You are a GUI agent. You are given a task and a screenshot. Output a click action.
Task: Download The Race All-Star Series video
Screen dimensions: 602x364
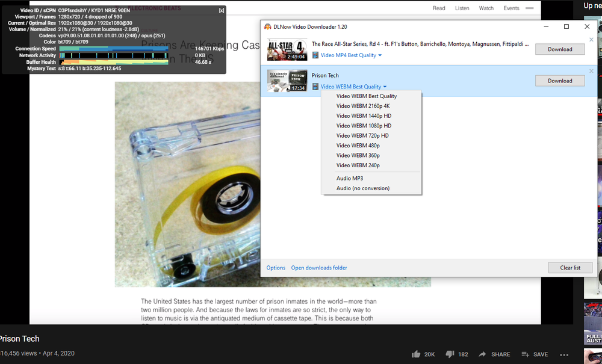tap(560, 49)
